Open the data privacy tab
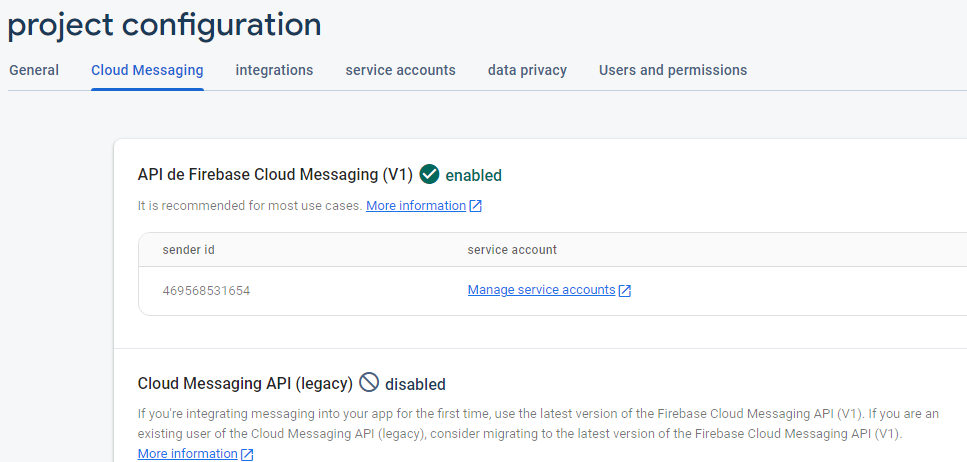Screen dimensions: 967x462 (x=527, y=70)
